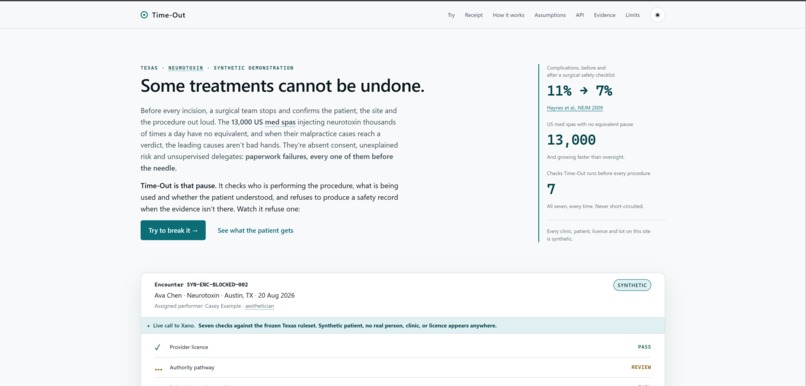This screenshot has height=386, width=806.
Task: Click the Try to break it button
Action: pyautogui.click(x=173, y=230)
